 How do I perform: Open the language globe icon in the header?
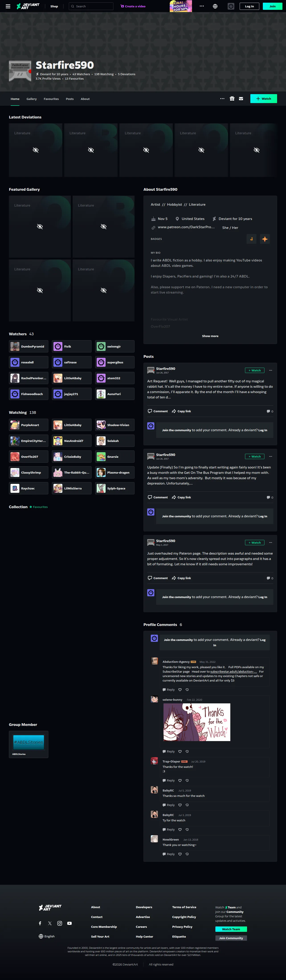click(x=215, y=6)
